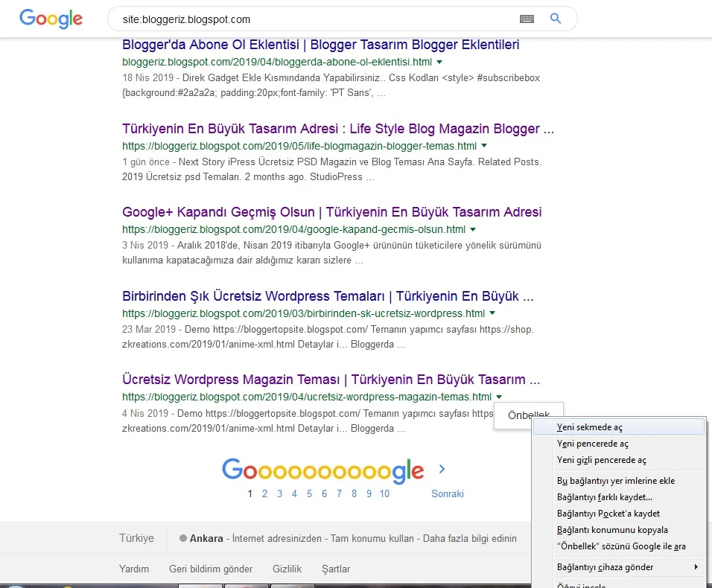
Task: Go to results page 5
Action: pos(309,493)
